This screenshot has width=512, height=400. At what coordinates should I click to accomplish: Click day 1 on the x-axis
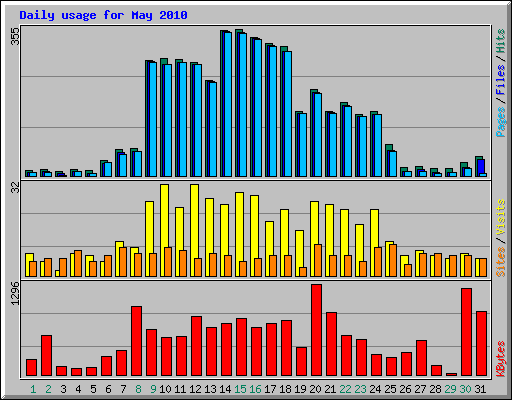pyautogui.click(x=33, y=389)
